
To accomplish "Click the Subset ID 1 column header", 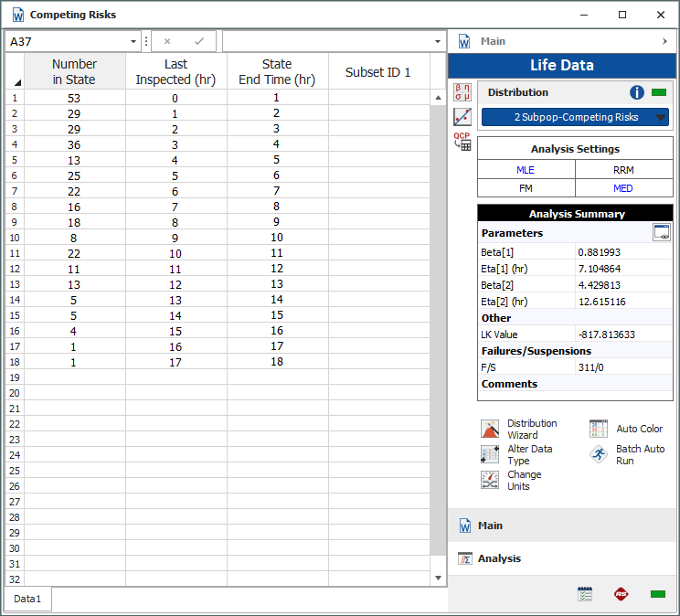I will point(378,72).
